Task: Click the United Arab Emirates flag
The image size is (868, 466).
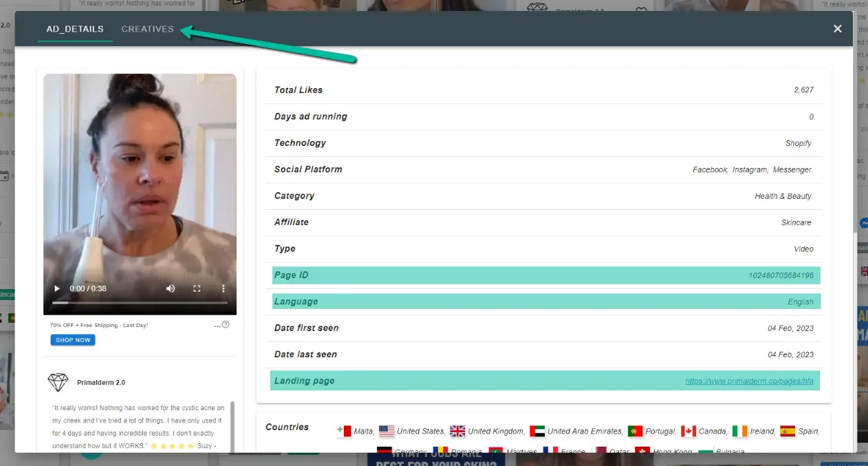Action: [x=537, y=432]
